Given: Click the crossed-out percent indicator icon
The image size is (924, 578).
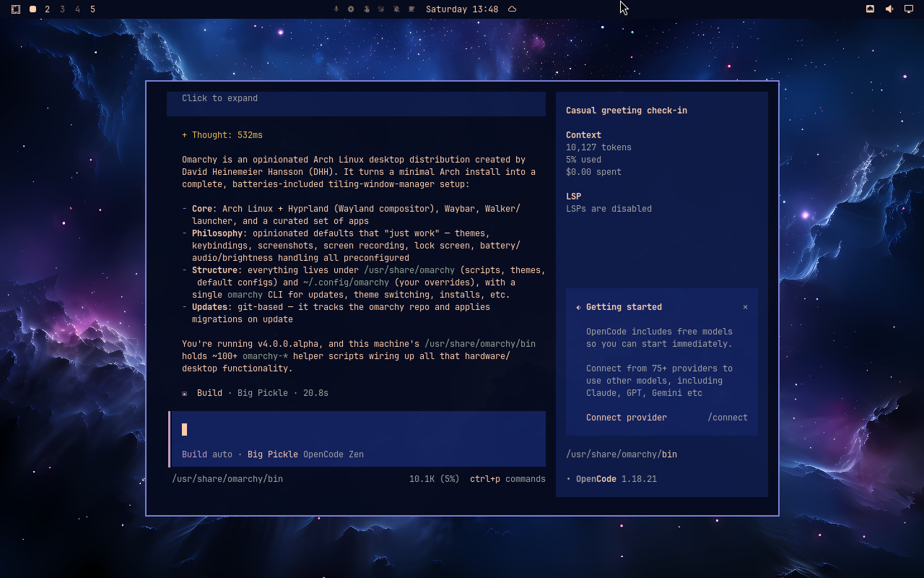Looking at the screenshot, I should coord(381,9).
